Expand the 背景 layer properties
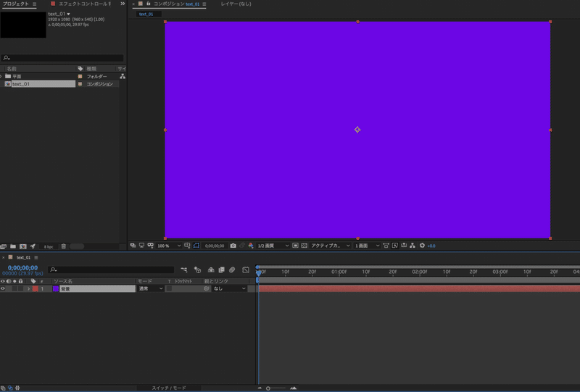This screenshot has width=580, height=392. point(28,289)
